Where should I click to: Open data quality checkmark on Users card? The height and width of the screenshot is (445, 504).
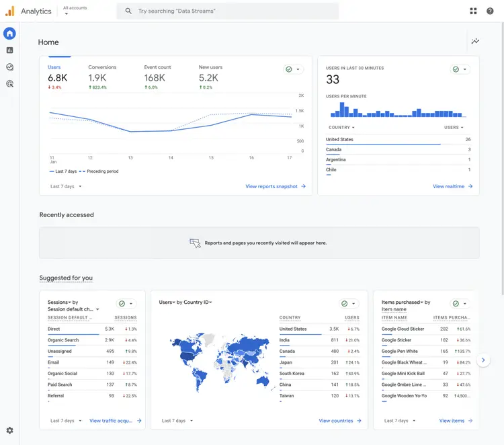pyautogui.click(x=289, y=69)
